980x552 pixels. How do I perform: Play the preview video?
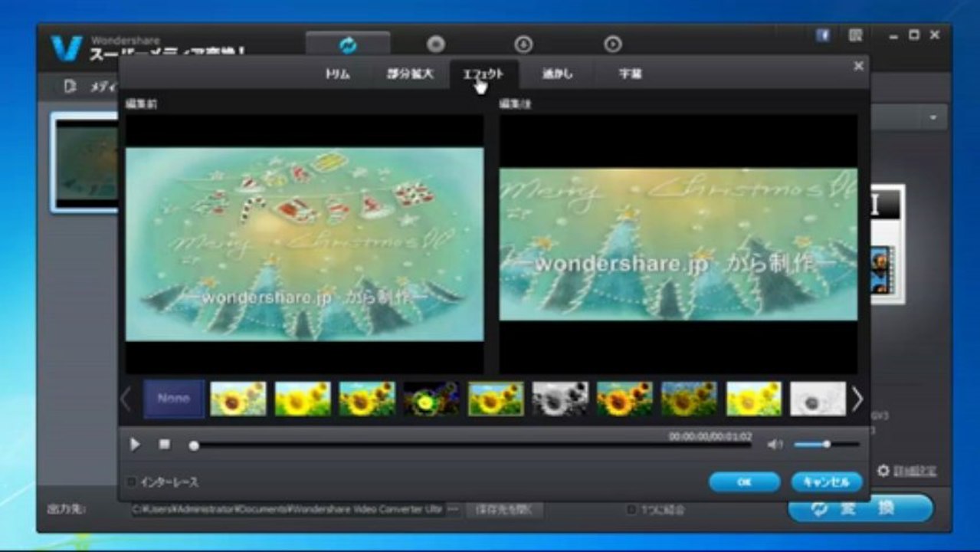click(135, 444)
